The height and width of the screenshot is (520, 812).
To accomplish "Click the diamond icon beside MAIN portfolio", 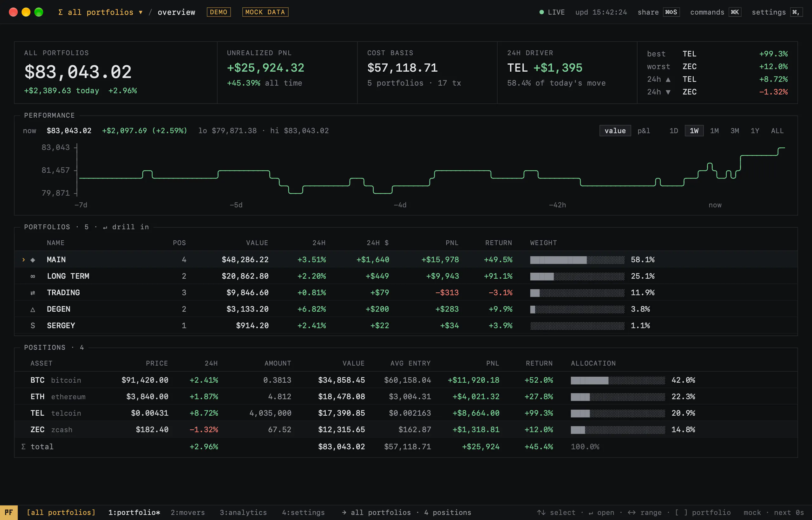I will point(33,260).
